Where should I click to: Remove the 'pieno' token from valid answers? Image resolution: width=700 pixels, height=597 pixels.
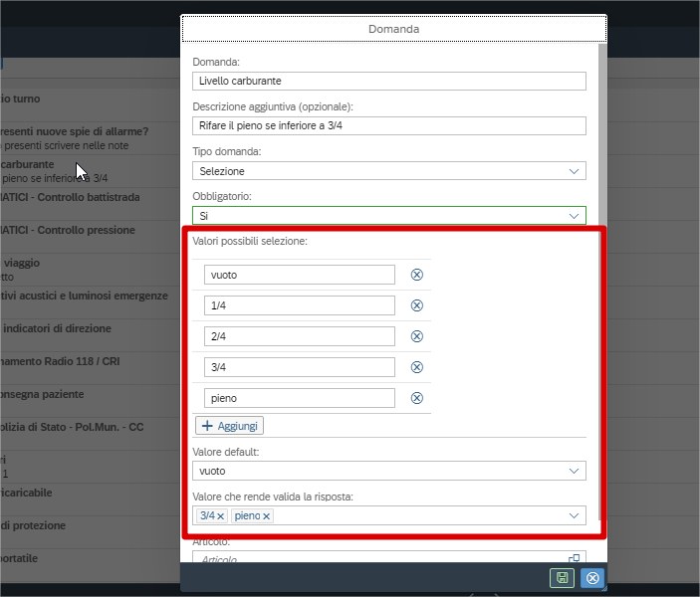267,516
